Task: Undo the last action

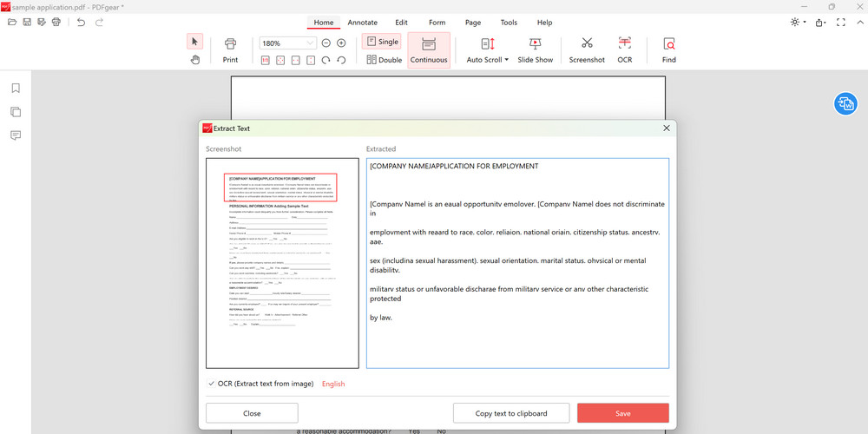Action: pyautogui.click(x=81, y=23)
